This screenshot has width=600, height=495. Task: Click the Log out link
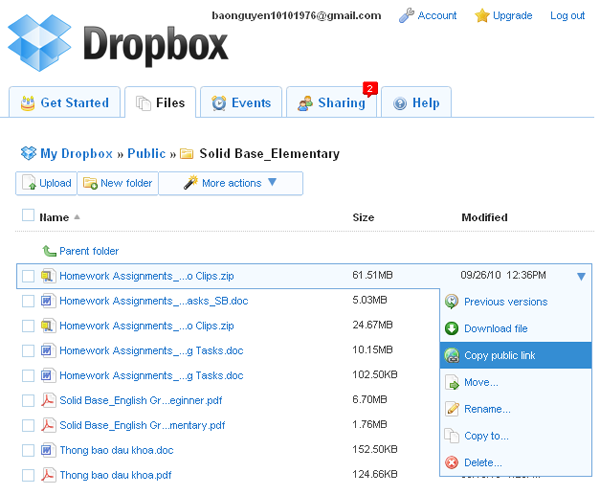(x=567, y=16)
